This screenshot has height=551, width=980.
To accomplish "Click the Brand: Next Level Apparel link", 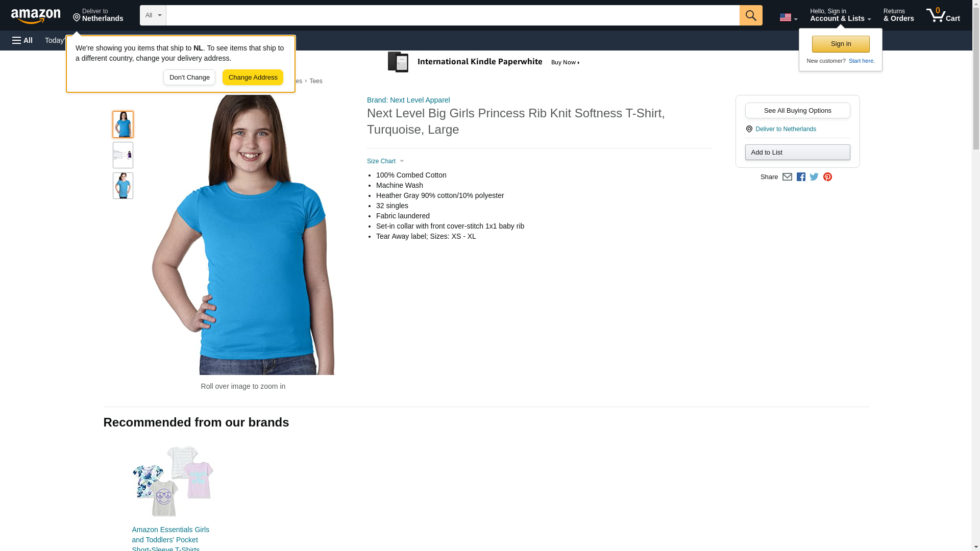I will click(408, 100).
